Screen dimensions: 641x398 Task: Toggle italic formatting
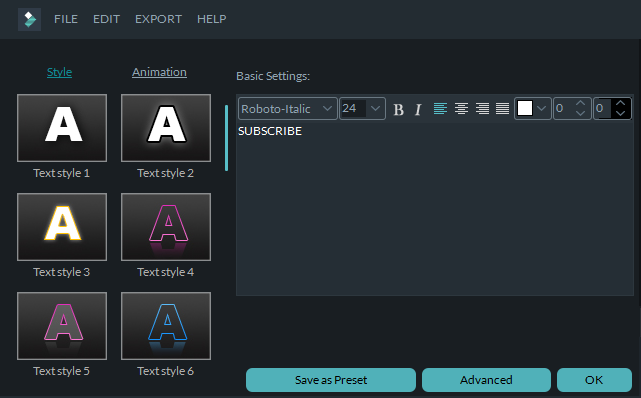point(418,109)
